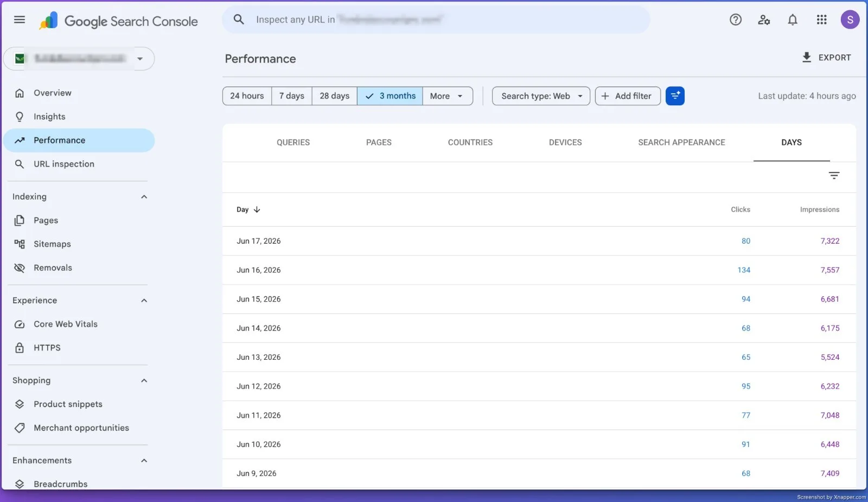The height and width of the screenshot is (502, 868).
Task: Collapse the Experience section
Action: pyautogui.click(x=144, y=301)
